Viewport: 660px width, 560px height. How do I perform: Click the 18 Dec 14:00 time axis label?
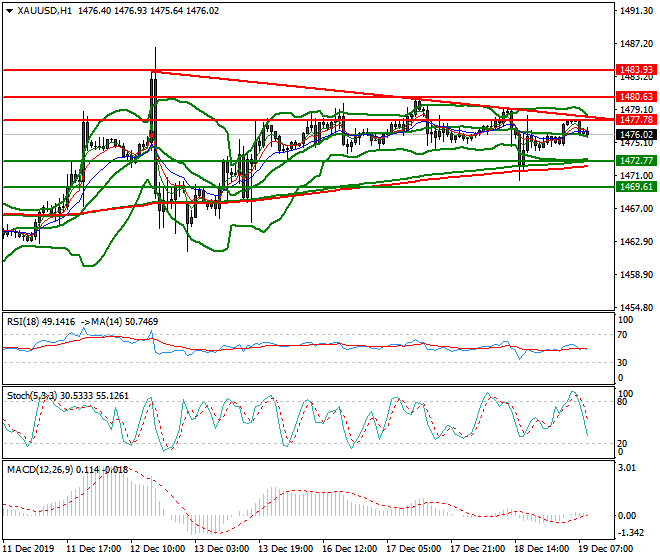pos(542,549)
